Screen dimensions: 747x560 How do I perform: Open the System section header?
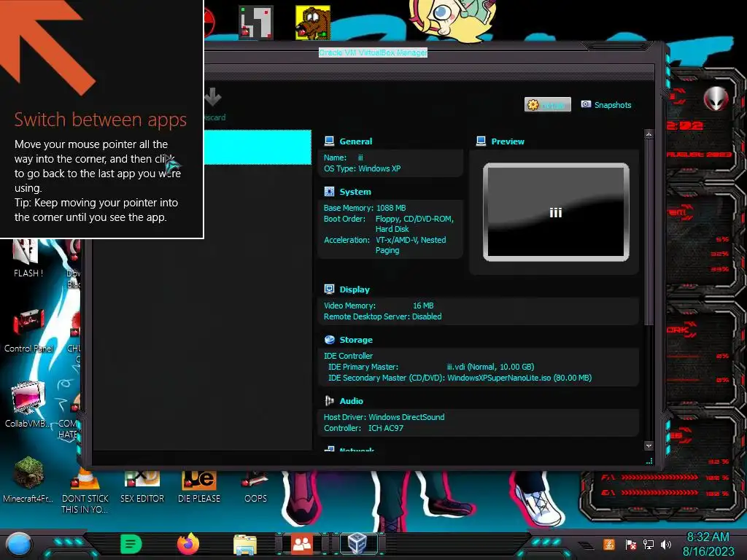(355, 192)
